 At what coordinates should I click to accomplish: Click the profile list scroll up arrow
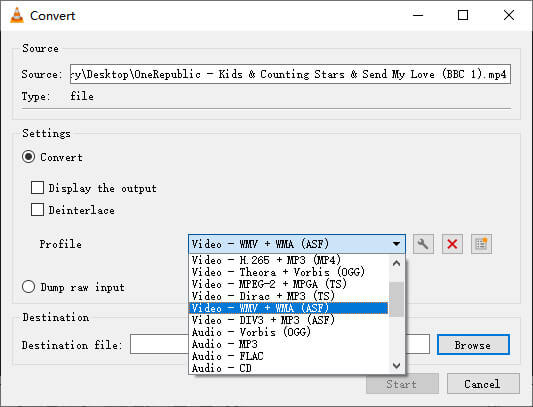(x=396, y=264)
